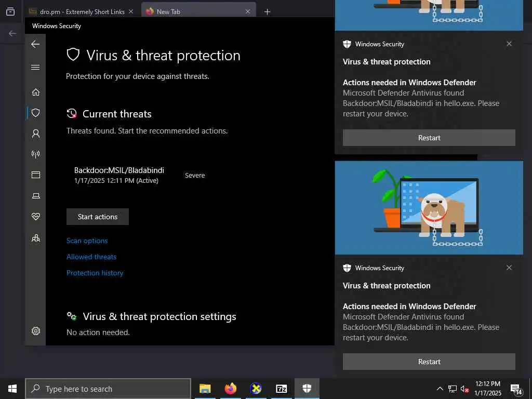Image resolution: width=532 pixels, height=399 pixels.
Task: Click the taskbar search box
Action: click(x=108, y=389)
